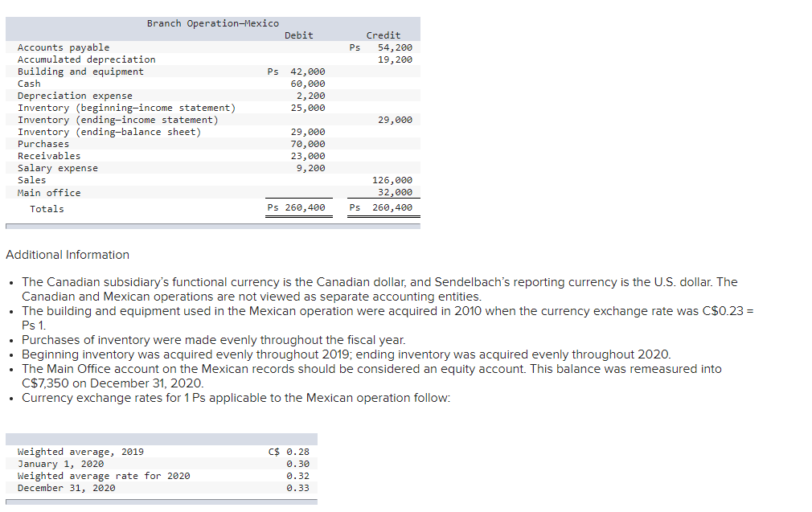Select the Receivables line

coord(47,155)
